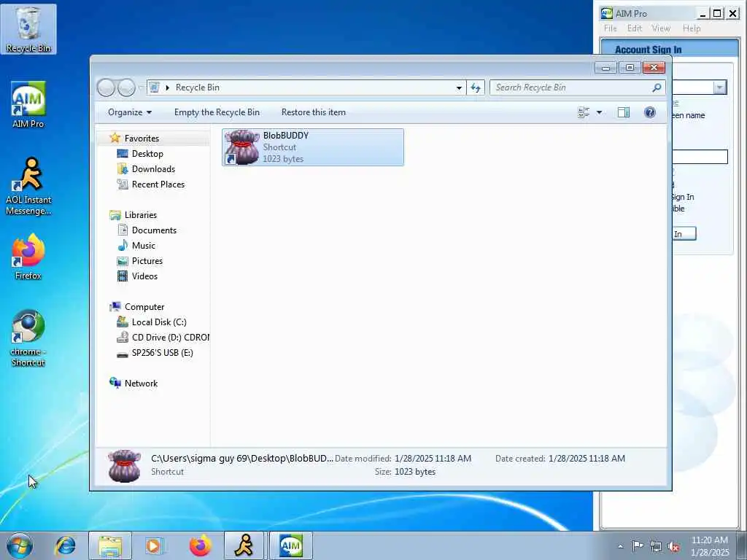Open the Documents library
This screenshot has width=747, height=560.
pos(154,230)
